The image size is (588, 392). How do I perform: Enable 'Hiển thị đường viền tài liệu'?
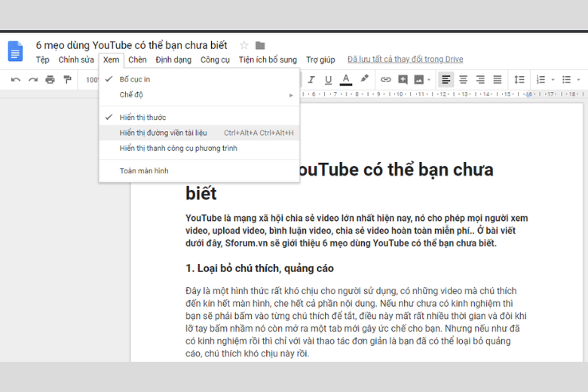[x=163, y=133]
